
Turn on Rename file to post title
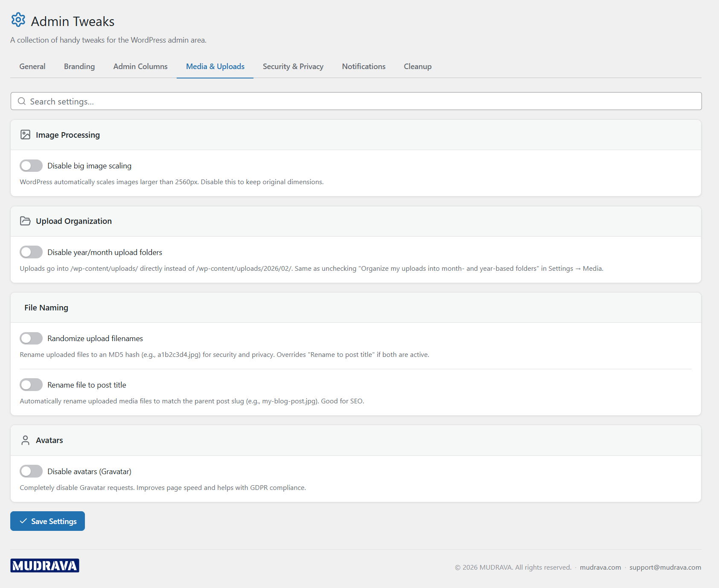[31, 385]
